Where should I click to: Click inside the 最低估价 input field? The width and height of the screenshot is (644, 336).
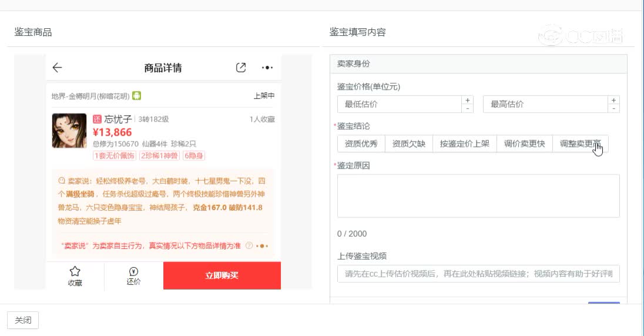(399, 105)
